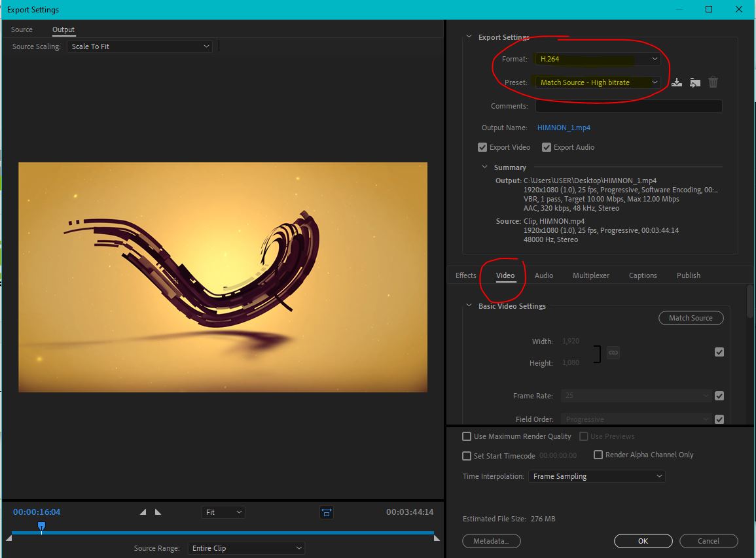The height and width of the screenshot is (558, 756).
Task: Click the Import Preset icon
Action: tap(695, 82)
